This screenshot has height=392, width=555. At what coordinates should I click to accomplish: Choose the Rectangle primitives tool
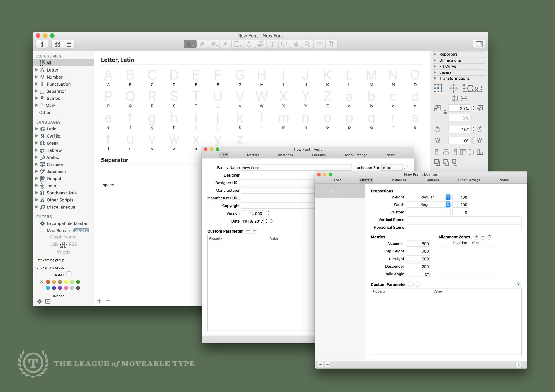[237, 44]
